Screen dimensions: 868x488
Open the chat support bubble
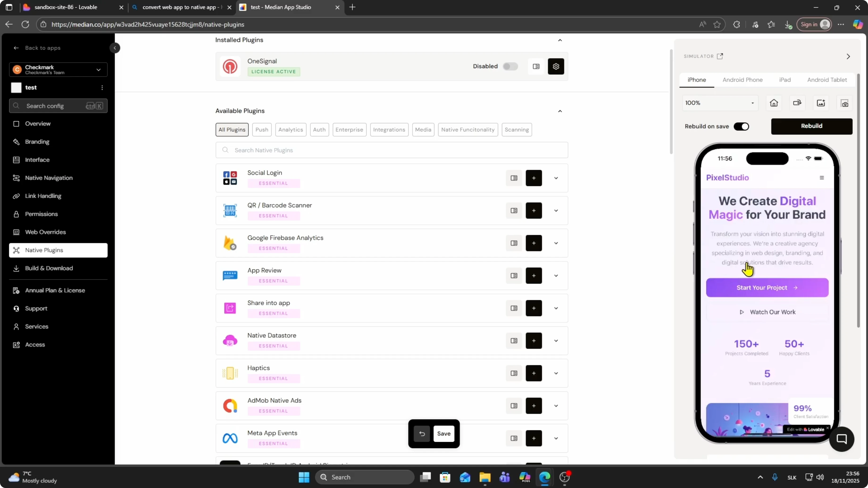point(841,439)
